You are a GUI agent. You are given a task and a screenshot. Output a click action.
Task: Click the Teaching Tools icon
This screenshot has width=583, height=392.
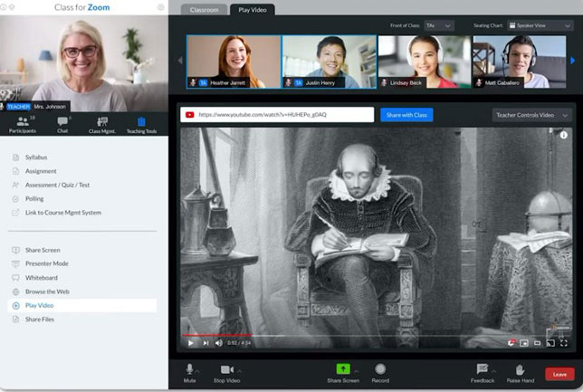pyautogui.click(x=141, y=122)
